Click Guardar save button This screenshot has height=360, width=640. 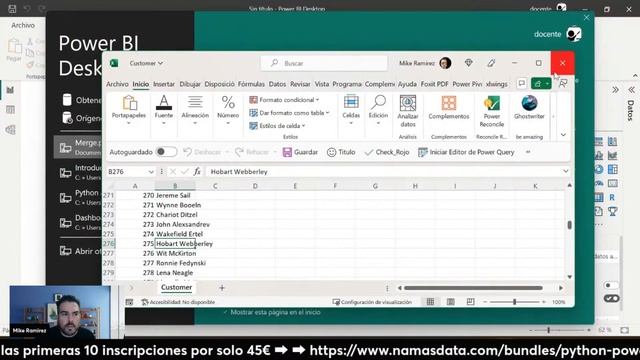coord(300,152)
